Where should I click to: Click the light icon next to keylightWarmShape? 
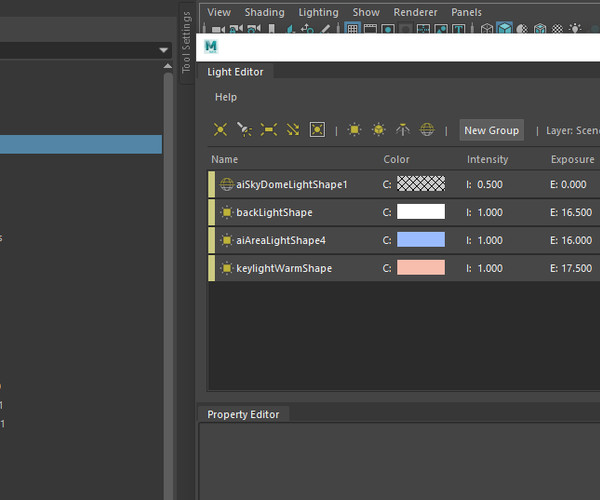coord(227,268)
